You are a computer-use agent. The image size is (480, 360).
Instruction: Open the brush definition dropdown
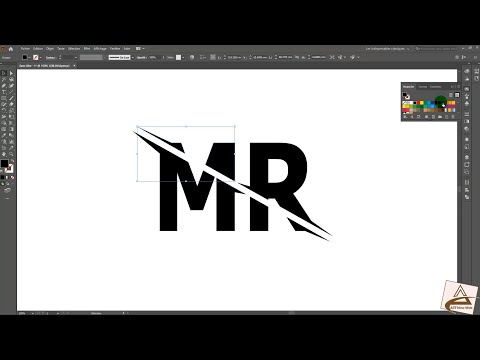[133, 57]
